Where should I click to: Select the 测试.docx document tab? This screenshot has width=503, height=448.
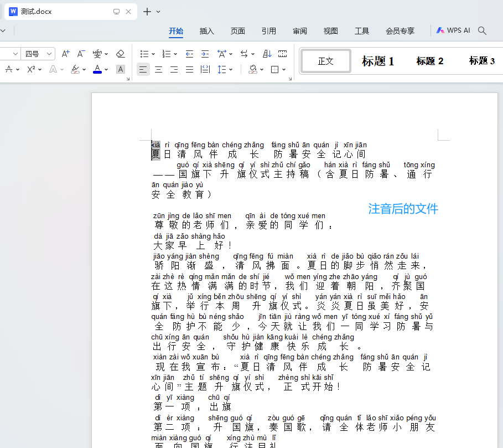point(71,12)
